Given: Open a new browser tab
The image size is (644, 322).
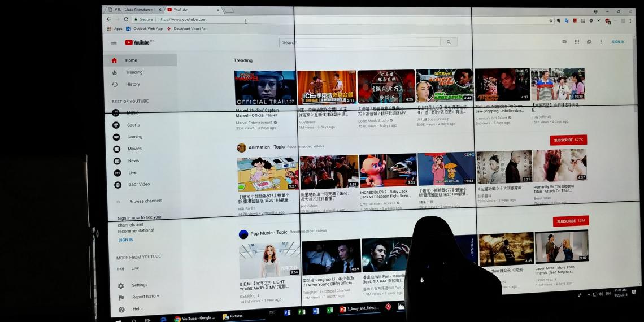Looking at the screenshot, I should [x=229, y=10].
